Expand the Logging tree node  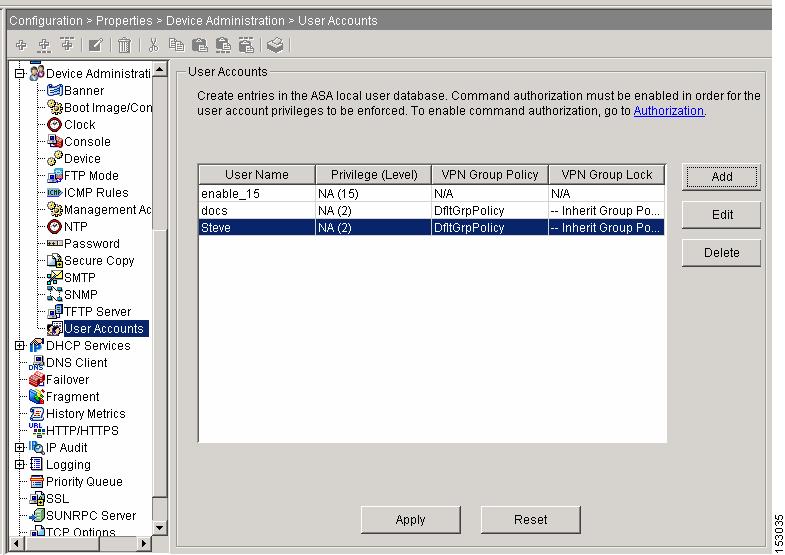pyautogui.click(x=20, y=464)
